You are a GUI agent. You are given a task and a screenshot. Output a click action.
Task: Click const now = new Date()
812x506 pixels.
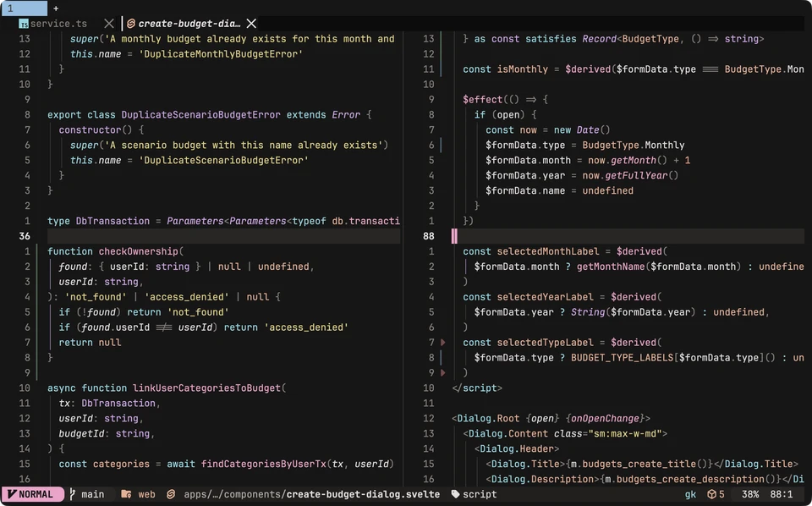(x=548, y=130)
